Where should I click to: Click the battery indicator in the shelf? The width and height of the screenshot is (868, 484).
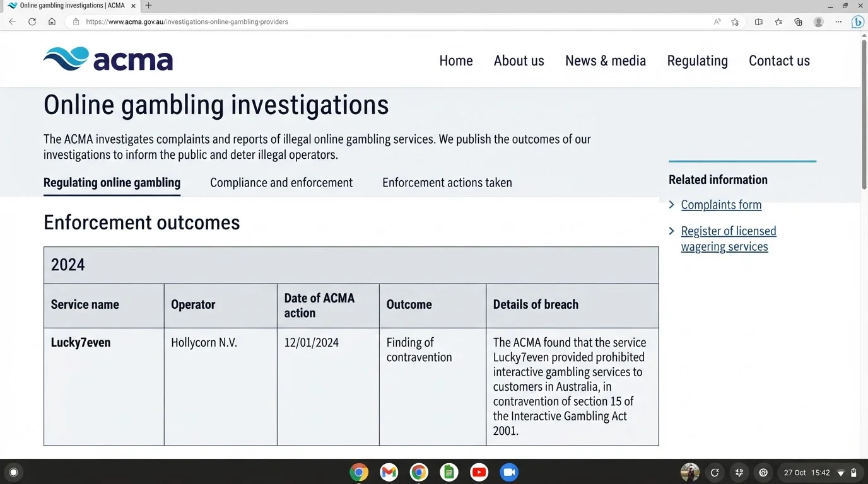[853, 473]
